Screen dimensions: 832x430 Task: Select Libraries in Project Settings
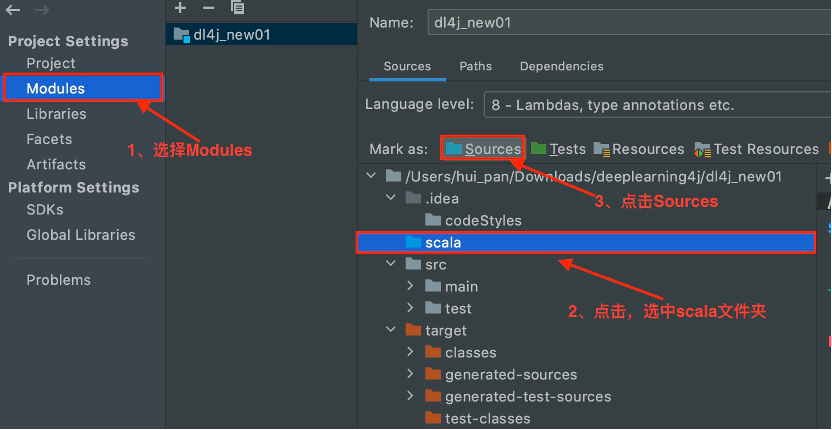click(x=56, y=114)
